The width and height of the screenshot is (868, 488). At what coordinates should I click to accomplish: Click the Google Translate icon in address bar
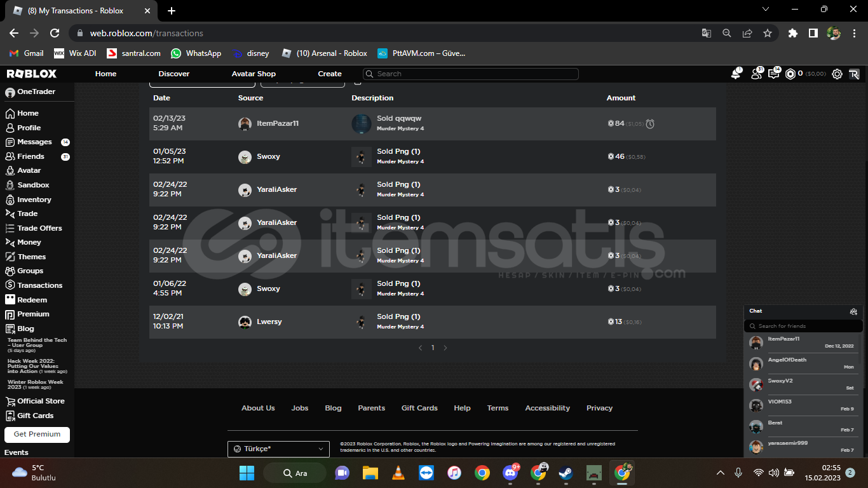tap(707, 33)
